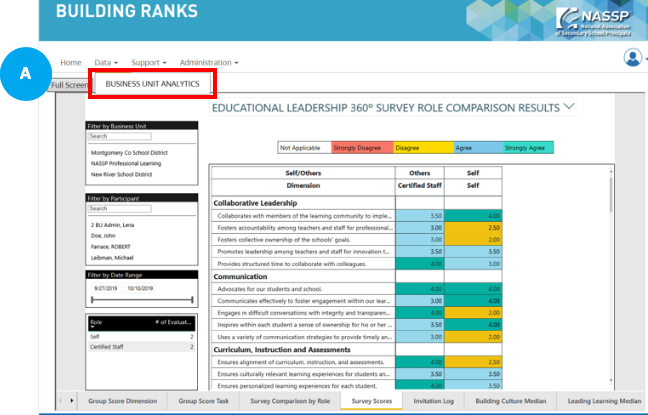Select the Business Unit Analytics tab

click(152, 84)
